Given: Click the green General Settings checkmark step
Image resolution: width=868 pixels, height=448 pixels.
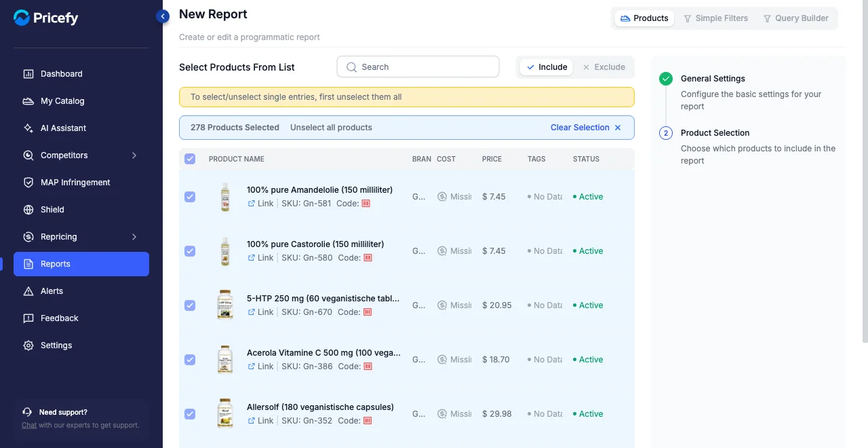Looking at the screenshot, I should click(666, 79).
